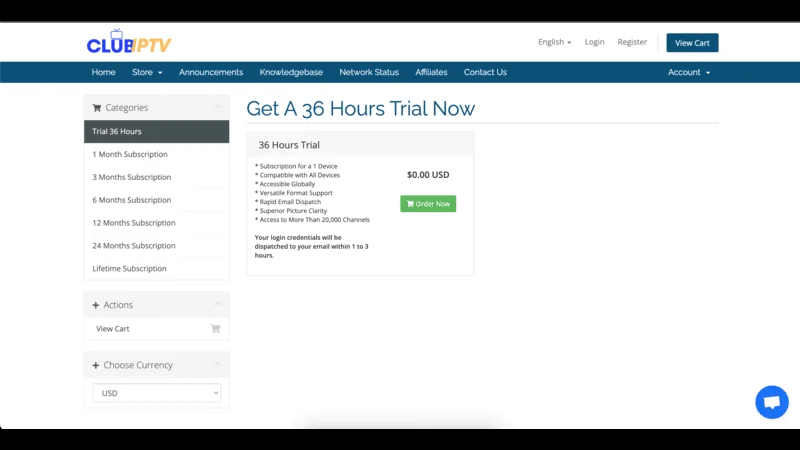This screenshot has height=450, width=800.
Task: Open Network Status page
Action: pyautogui.click(x=369, y=72)
